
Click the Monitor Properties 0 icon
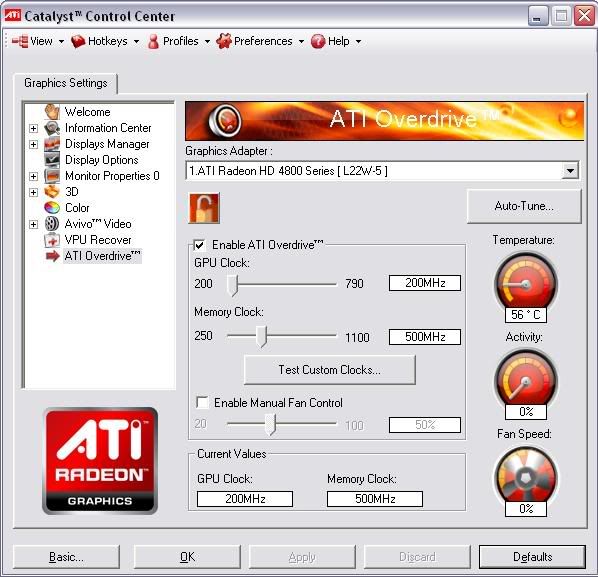(52, 176)
